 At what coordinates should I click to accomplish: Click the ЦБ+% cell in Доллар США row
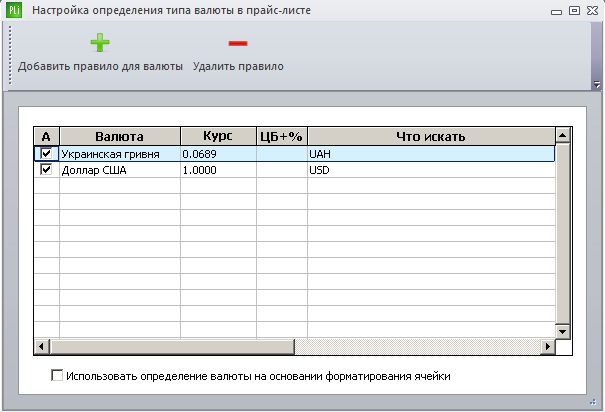pos(282,170)
